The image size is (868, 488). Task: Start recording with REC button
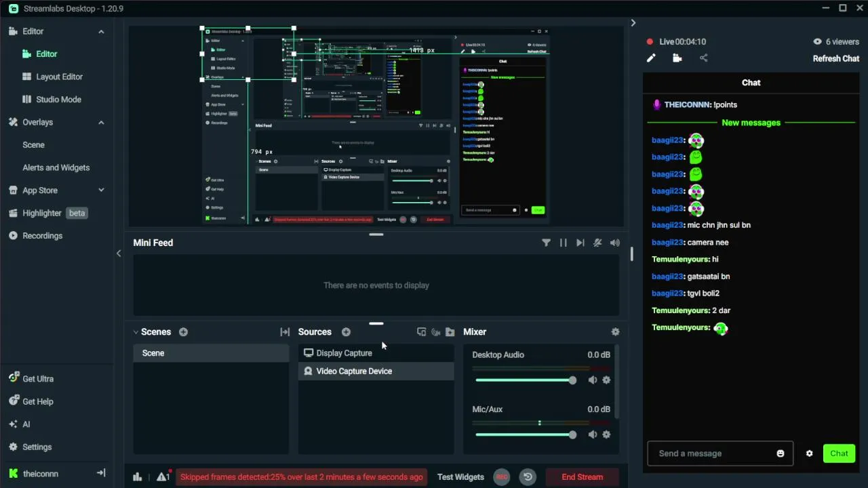click(502, 477)
